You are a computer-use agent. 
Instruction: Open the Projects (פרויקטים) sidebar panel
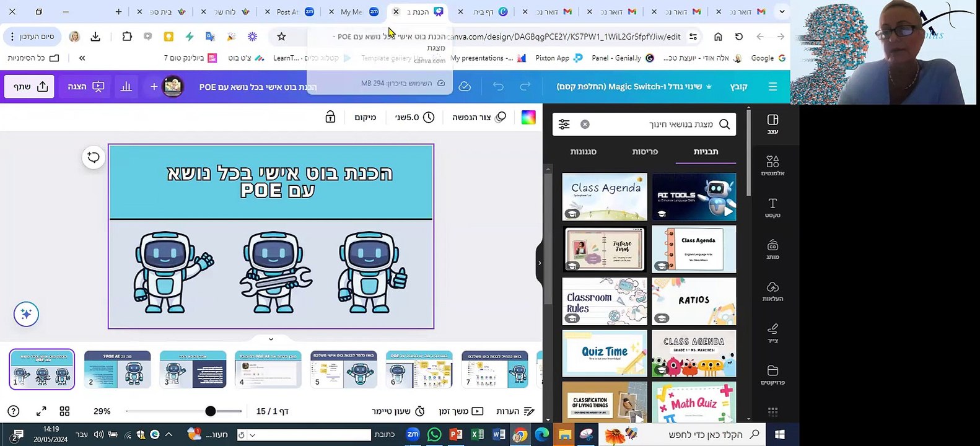(x=772, y=375)
